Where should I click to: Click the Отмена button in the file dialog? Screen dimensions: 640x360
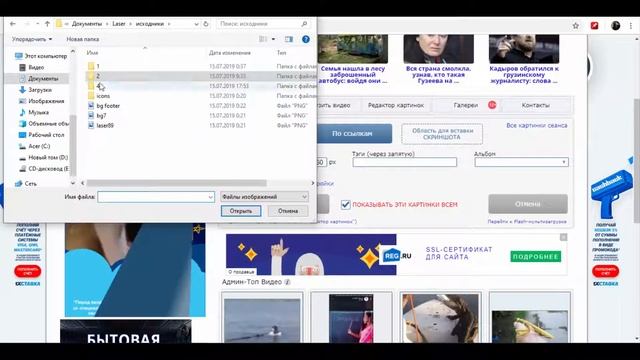click(288, 211)
